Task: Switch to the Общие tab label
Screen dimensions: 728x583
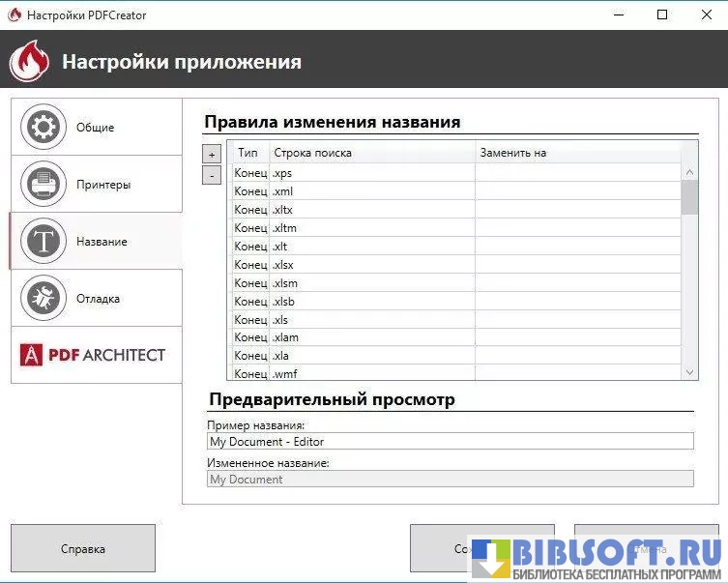Action: pyautogui.click(x=96, y=128)
